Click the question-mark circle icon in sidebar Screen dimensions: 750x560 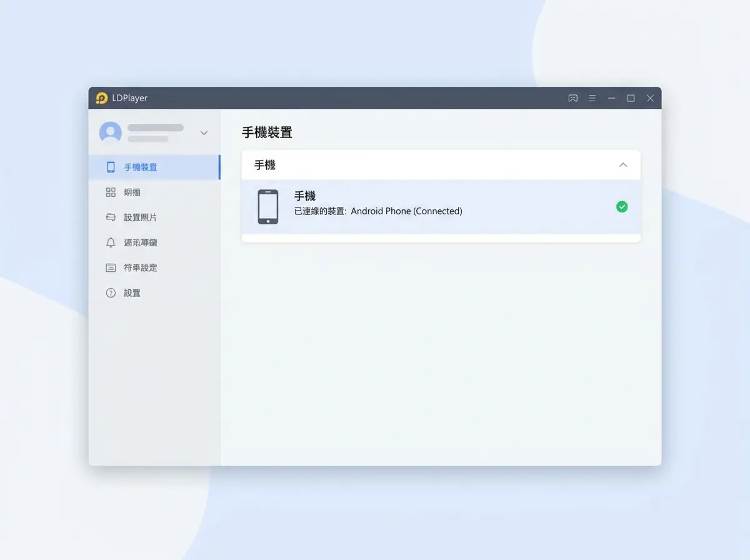111,292
